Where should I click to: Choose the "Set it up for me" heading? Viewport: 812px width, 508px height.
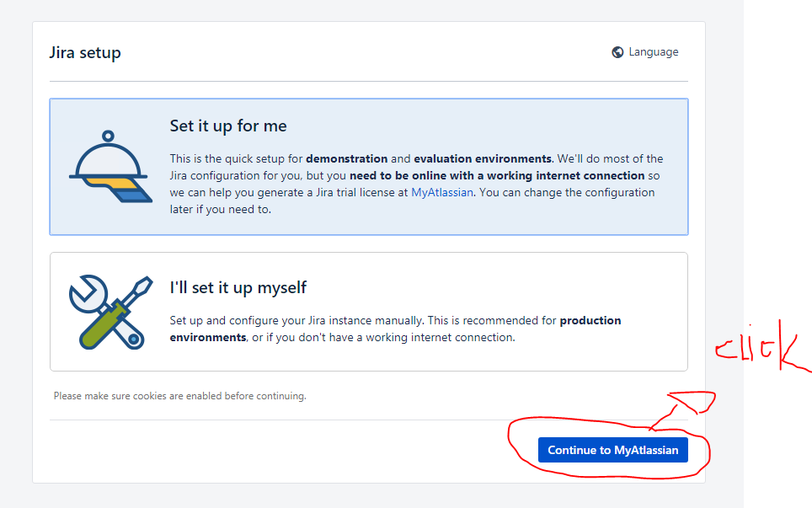click(x=228, y=126)
